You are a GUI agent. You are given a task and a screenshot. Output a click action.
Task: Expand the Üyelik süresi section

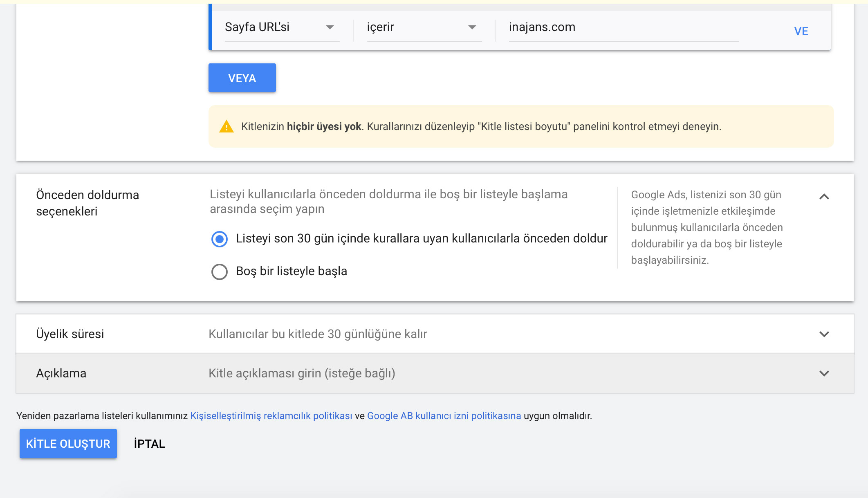pyautogui.click(x=824, y=334)
